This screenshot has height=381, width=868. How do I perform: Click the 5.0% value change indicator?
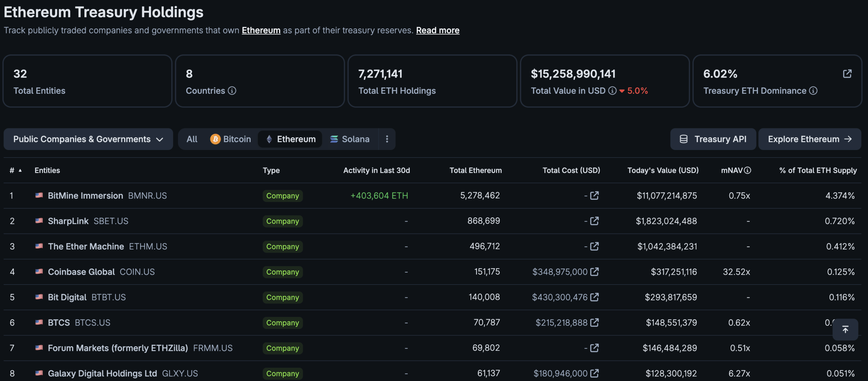634,90
